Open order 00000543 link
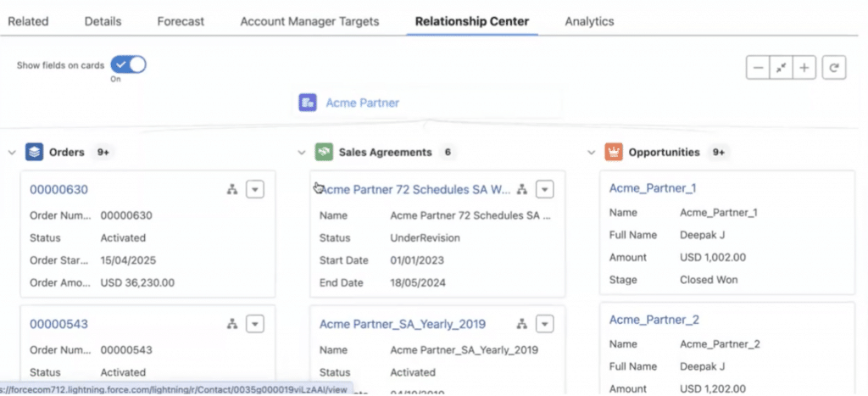Viewport: 868px width, 396px height. [58, 324]
